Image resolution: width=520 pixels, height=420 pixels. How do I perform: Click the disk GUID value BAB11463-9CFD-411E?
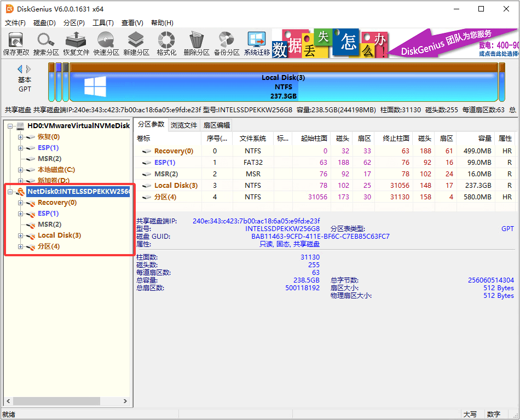320,237
